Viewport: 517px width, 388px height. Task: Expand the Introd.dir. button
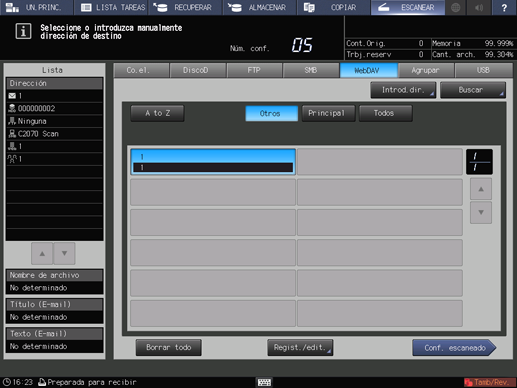point(403,90)
